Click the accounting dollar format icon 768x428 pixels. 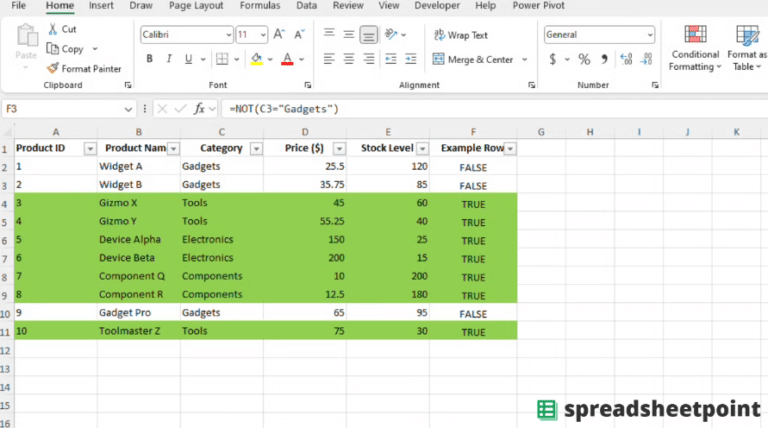point(553,60)
